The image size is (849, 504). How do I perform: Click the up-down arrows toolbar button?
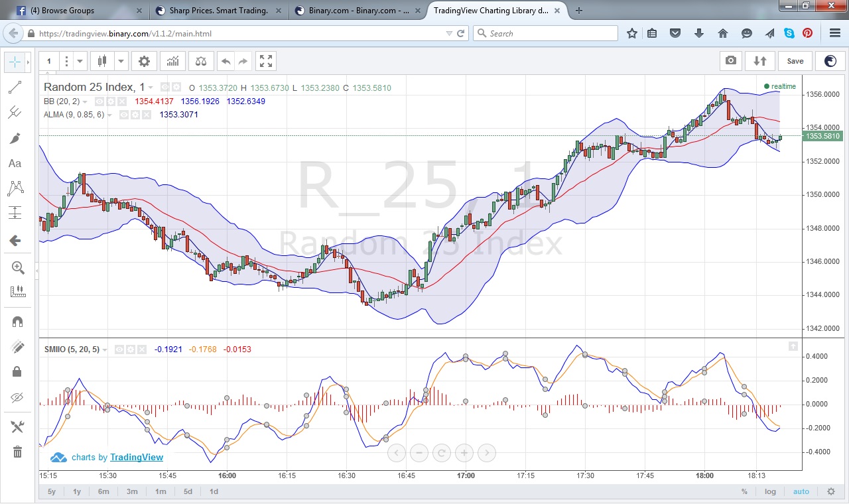point(760,61)
